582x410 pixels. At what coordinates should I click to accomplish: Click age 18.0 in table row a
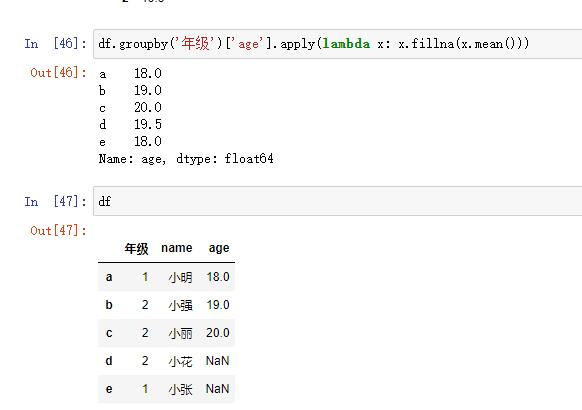pos(218,277)
